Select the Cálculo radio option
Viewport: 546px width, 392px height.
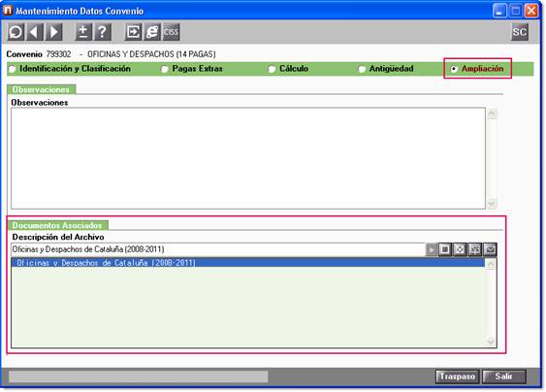[288, 69]
